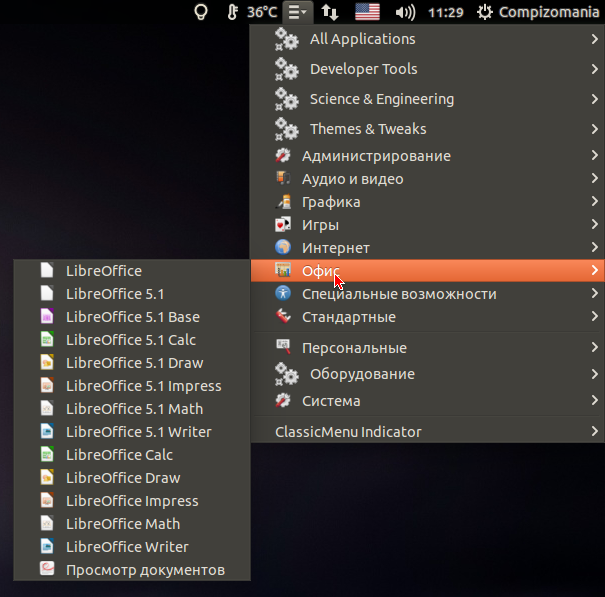The width and height of the screenshot is (605, 597).
Task: Open the Интернет menu category
Action: click(428, 248)
